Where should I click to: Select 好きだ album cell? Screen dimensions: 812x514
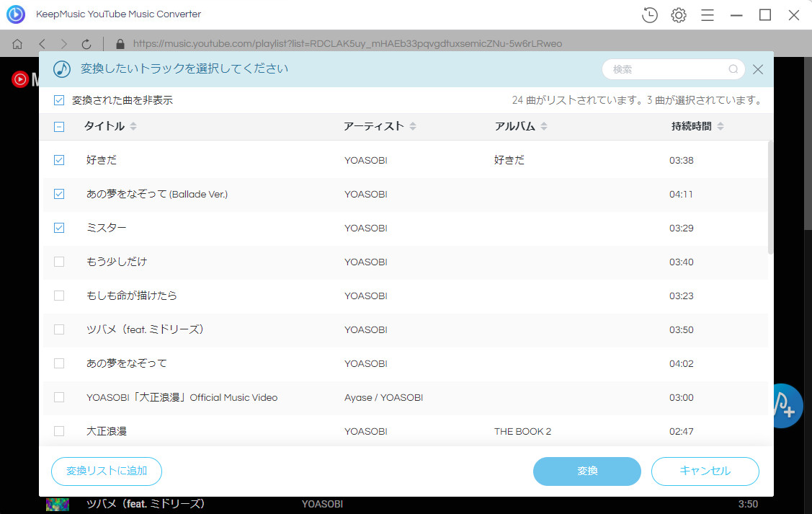click(509, 160)
